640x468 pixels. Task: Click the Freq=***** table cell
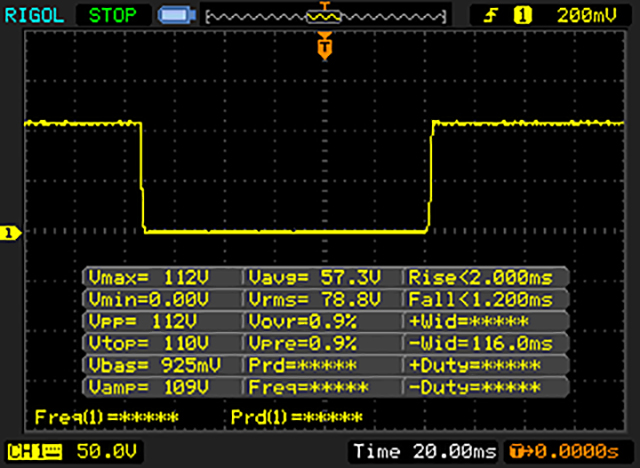pyautogui.click(x=309, y=387)
